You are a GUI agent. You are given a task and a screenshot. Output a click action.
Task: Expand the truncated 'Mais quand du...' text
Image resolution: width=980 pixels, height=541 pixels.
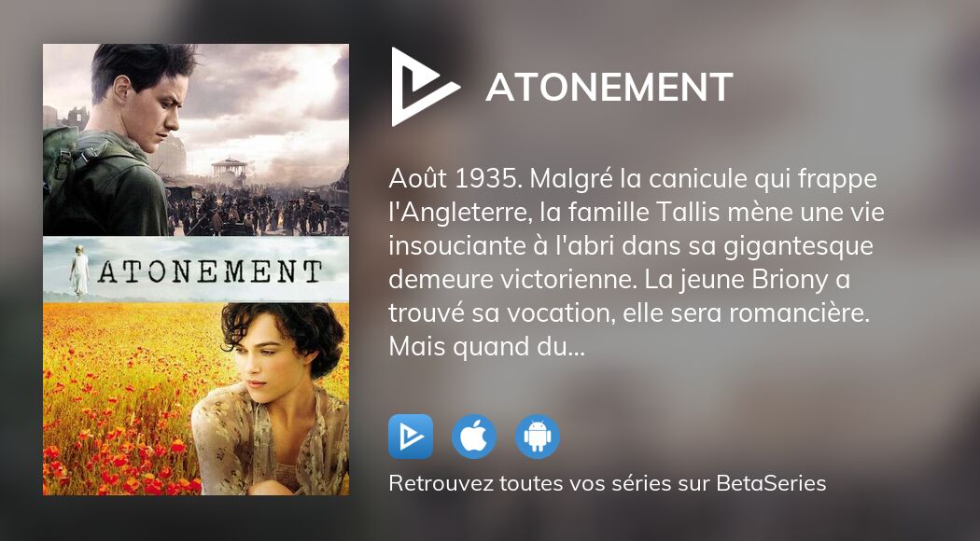click(x=486, y=347)
